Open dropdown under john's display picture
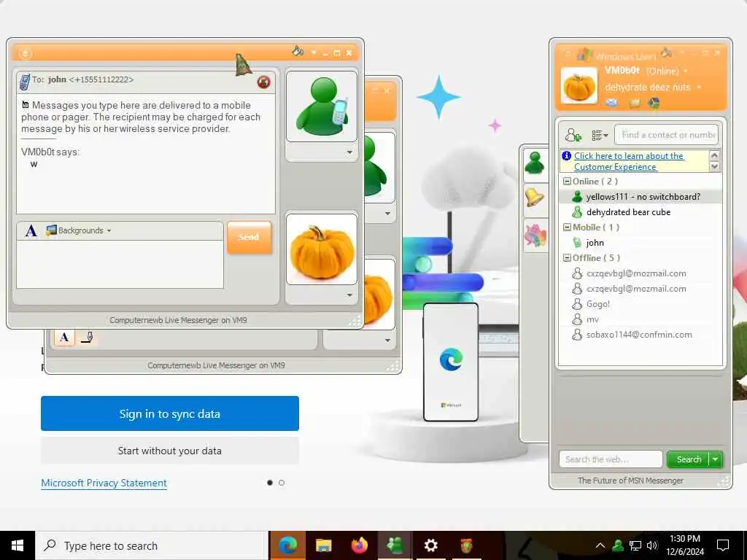Image resolution: width=747 pixels, height=560 pixels. 349,152
